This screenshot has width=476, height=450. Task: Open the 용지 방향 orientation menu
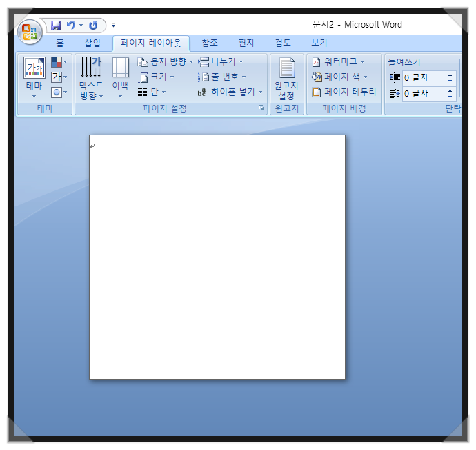tap(165, 62)
